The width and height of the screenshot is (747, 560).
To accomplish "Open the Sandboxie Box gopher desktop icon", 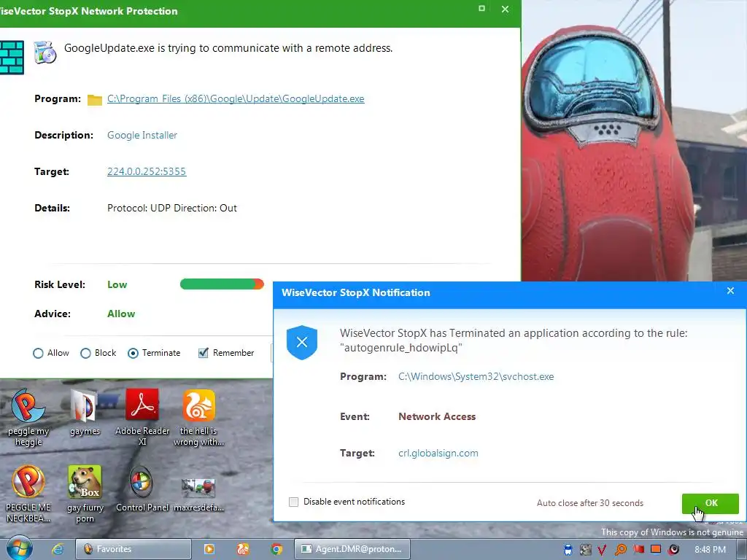I will click(x=85, y=494).
